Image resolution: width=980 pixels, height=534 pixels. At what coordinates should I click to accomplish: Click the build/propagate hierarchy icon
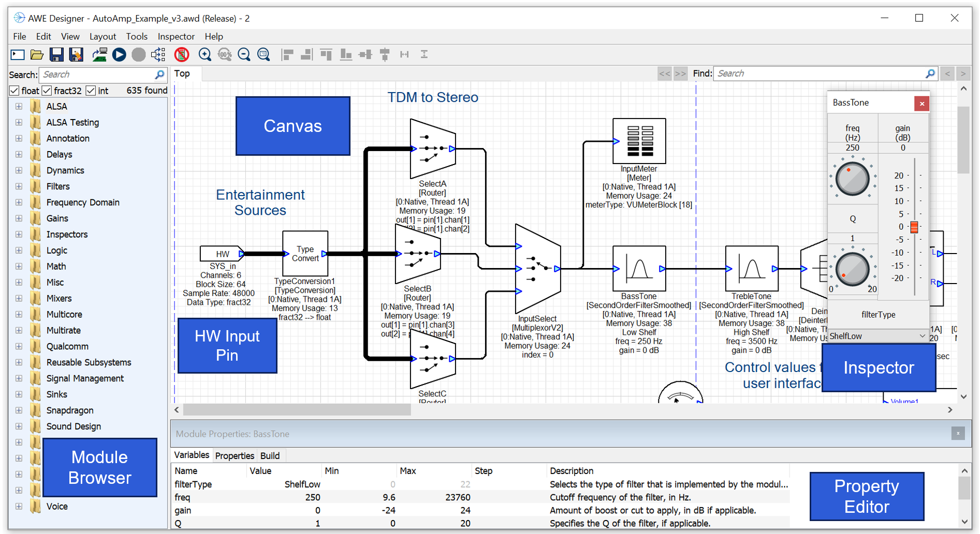[158, 54]
